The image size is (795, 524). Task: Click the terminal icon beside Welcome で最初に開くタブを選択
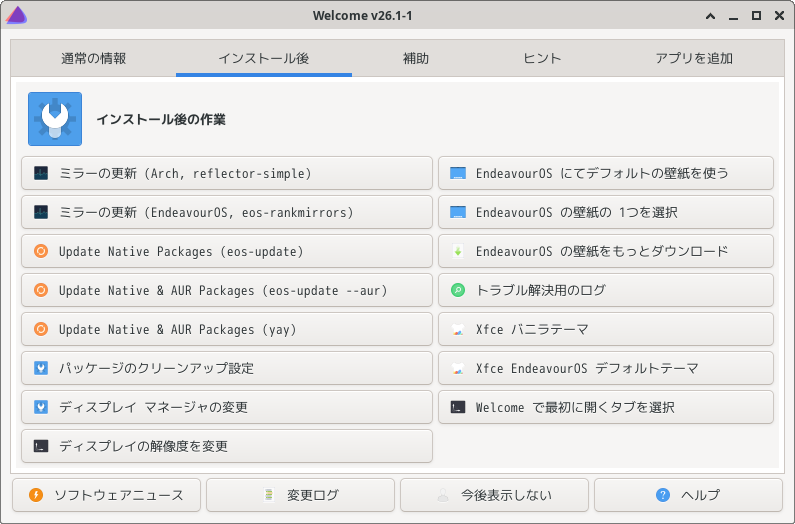click(x=458, y=407)
